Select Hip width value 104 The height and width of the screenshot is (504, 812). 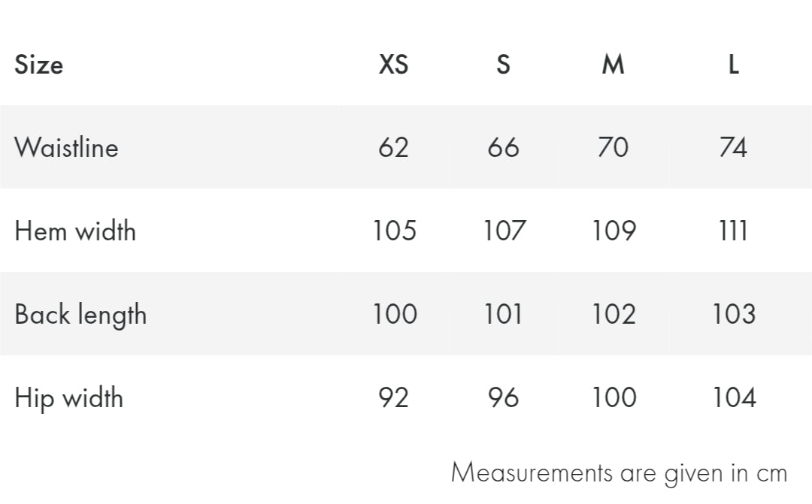pyautogui.click(x=733, y=397)
